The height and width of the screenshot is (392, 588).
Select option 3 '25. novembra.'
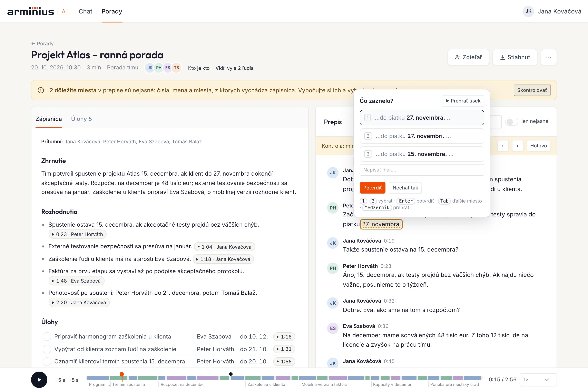click(x=422, y=154)
